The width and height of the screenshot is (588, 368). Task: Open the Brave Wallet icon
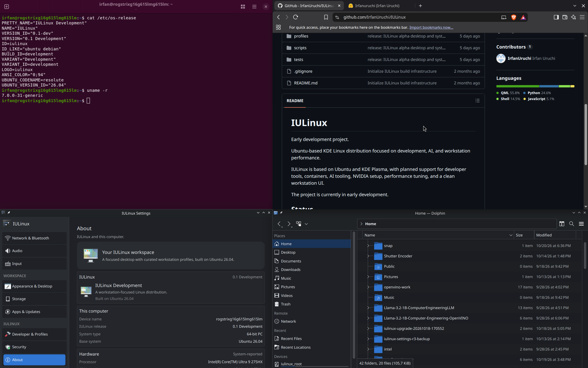point(565,17)
